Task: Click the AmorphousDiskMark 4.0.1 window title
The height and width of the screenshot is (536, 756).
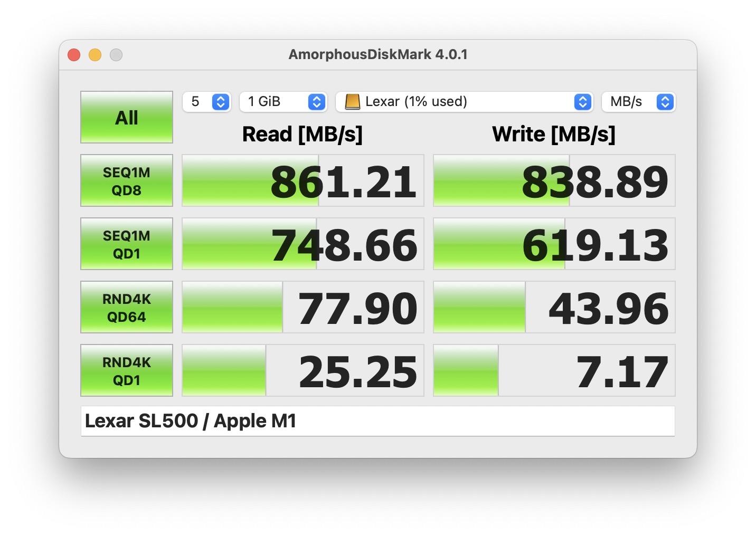Action: (x=378, y=54)
